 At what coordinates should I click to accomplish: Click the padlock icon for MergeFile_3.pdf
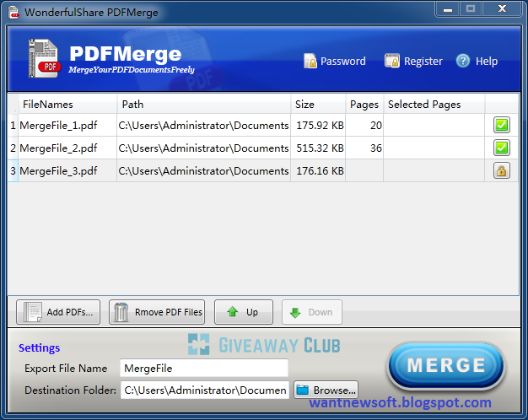point(501,170)
